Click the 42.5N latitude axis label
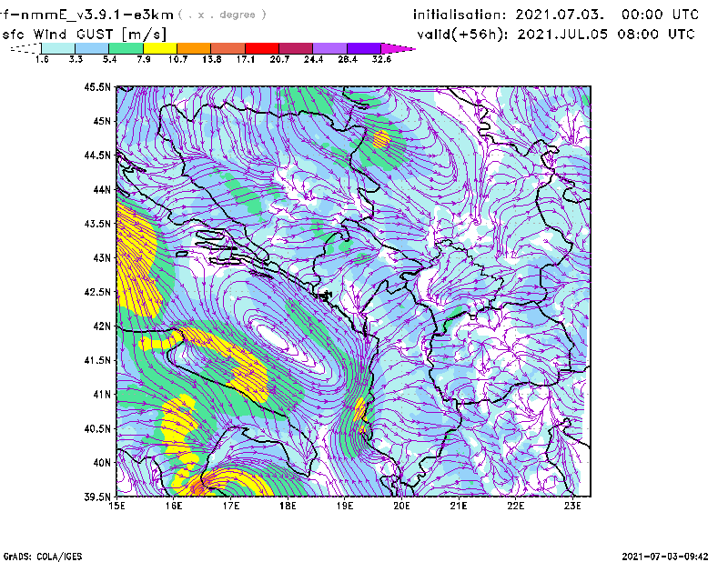728x562 pixels. point(97,291)
